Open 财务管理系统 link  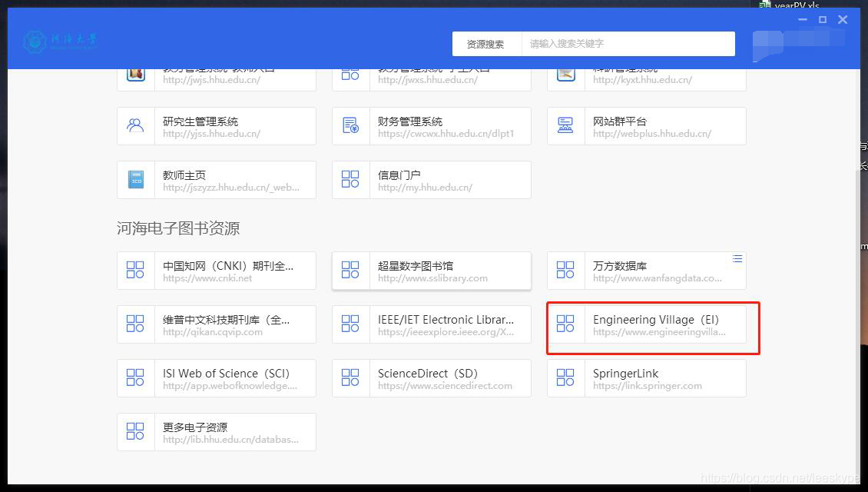[432, 126]
